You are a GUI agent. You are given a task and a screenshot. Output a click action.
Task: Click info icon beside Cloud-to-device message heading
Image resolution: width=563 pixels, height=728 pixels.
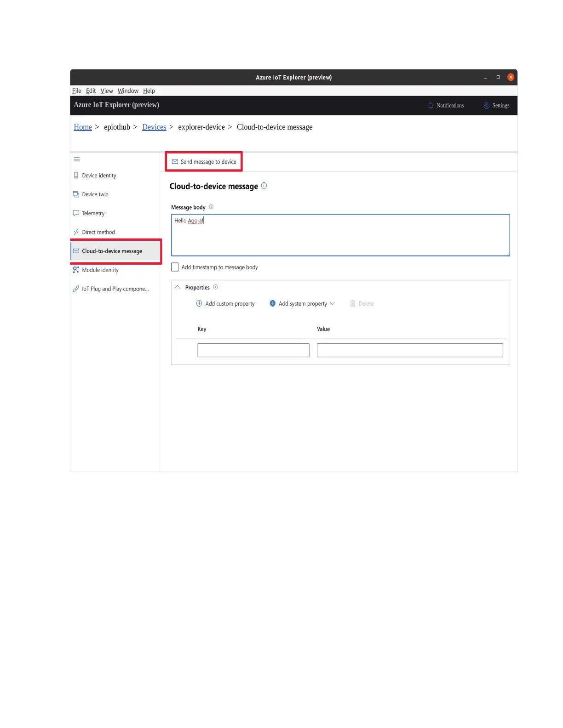264,186
